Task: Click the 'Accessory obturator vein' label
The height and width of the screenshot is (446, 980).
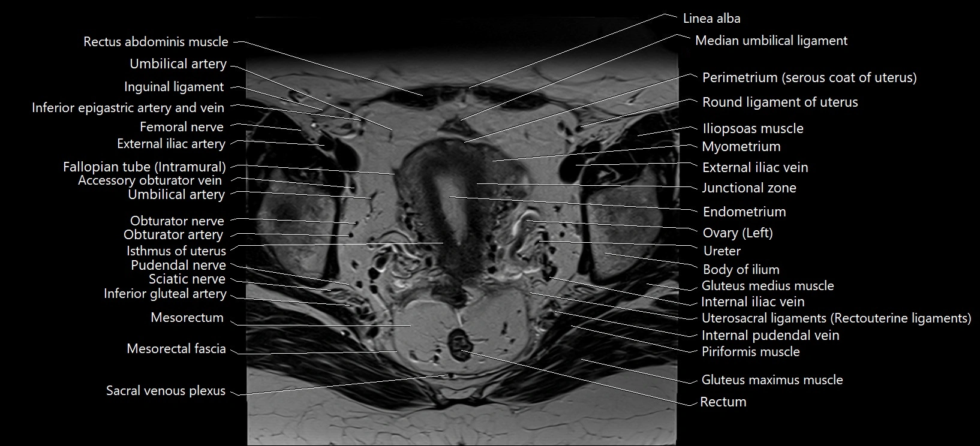Action: click(x=150, y=180)
